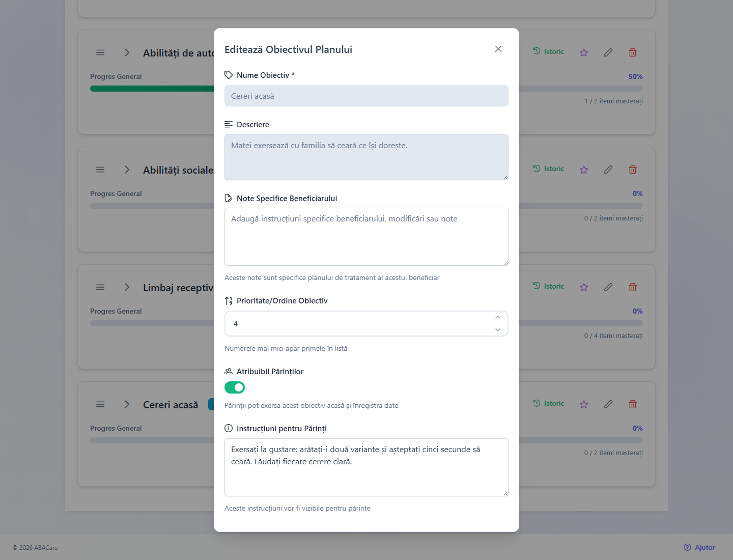Viewport: 733px width, 560px height.
Task: Click the Abilități de auto progress bar
Action: tap(366, 89)
